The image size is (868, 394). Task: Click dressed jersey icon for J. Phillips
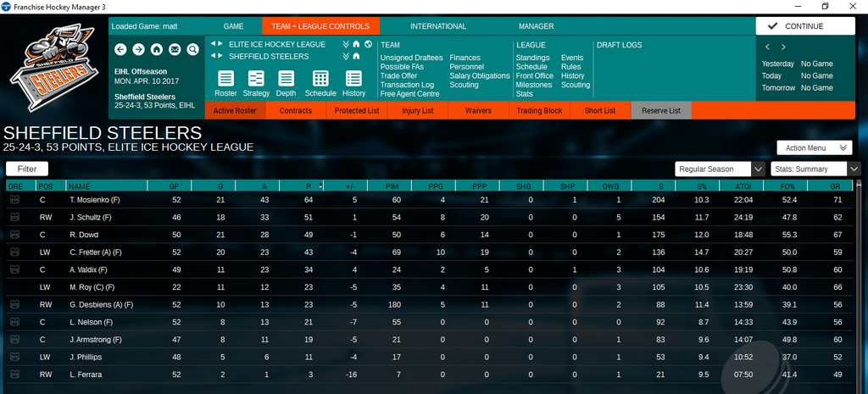click(15, 357)
